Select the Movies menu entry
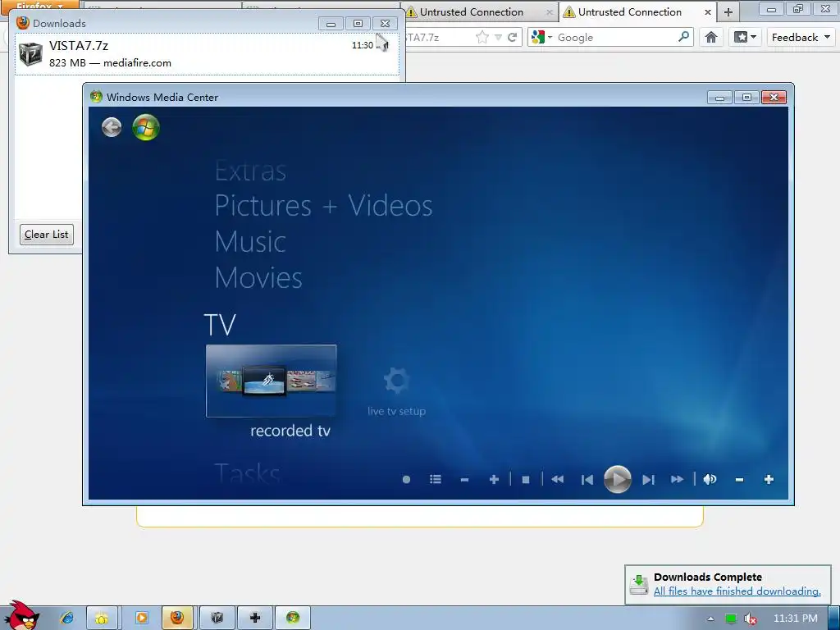 pos(258,277)
